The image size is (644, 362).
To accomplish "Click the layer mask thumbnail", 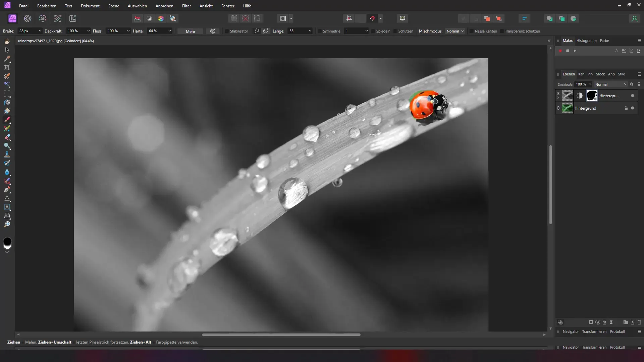I will [592, 96].
